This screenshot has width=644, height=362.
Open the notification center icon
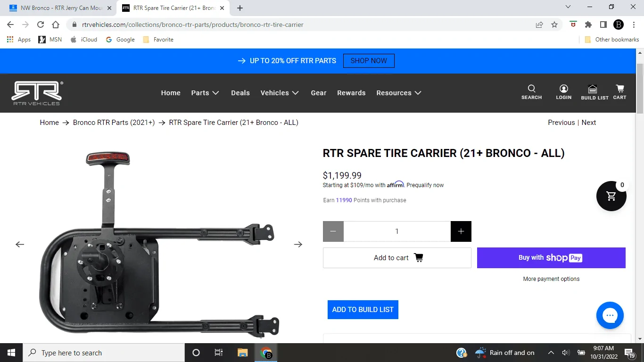630,353
